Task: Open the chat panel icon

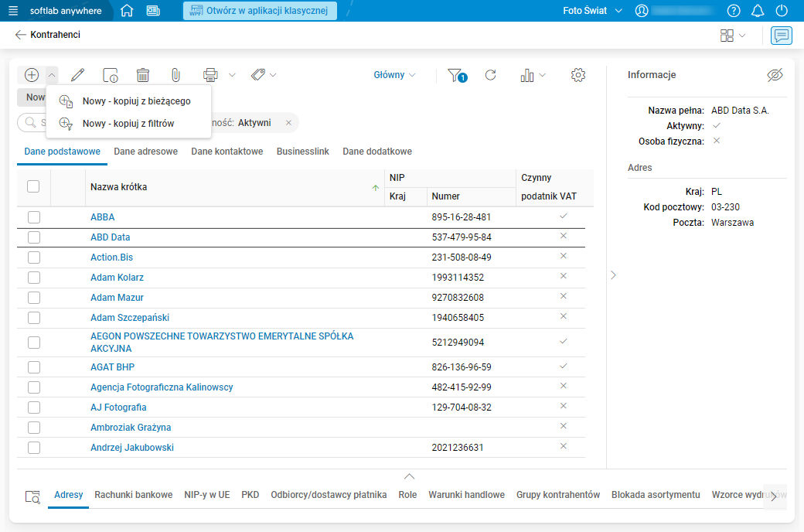Action: [782, 36]
